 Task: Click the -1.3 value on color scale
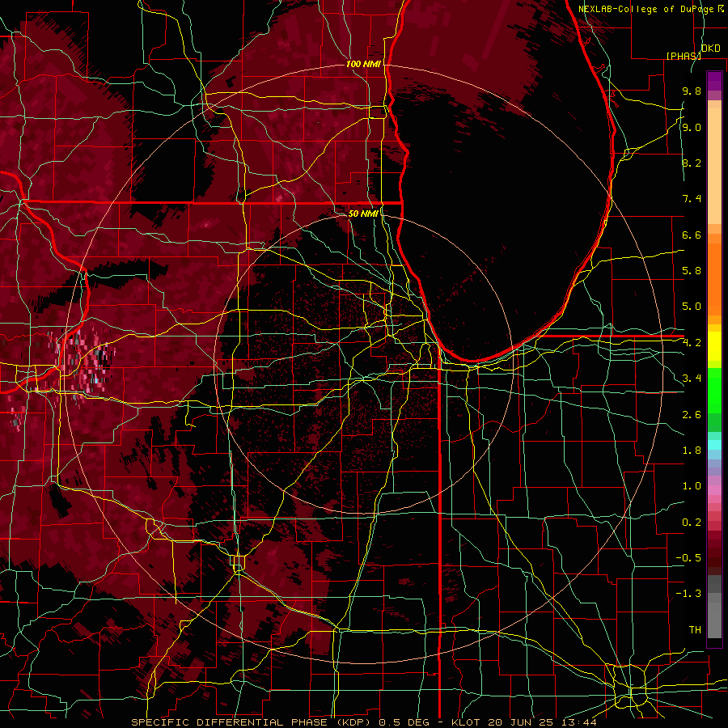(688, 594)
